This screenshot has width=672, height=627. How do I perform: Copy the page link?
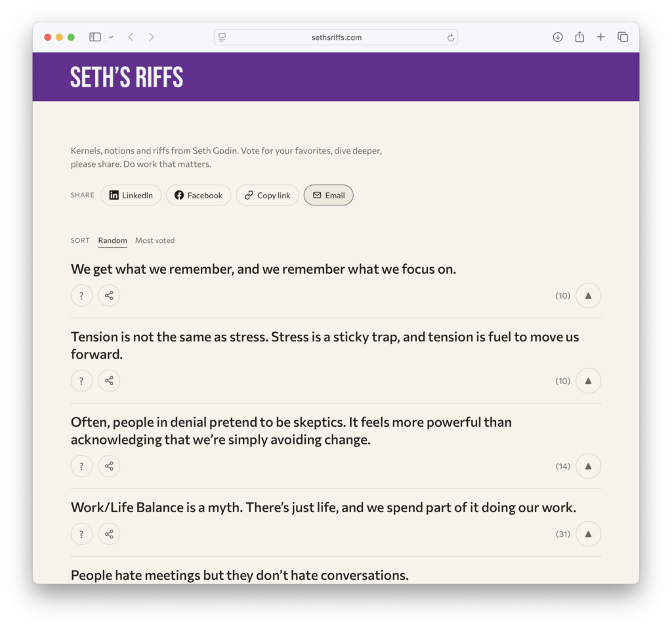coord(268,195)
